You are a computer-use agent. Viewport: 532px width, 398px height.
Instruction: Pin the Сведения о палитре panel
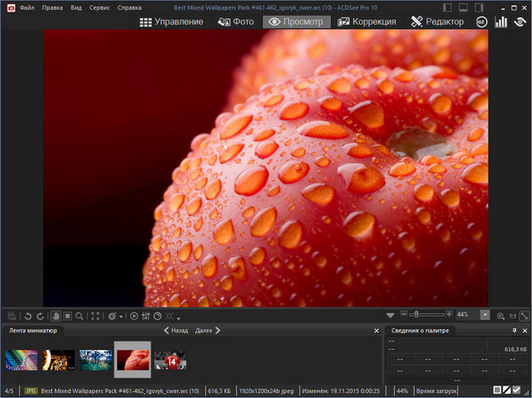515,331
